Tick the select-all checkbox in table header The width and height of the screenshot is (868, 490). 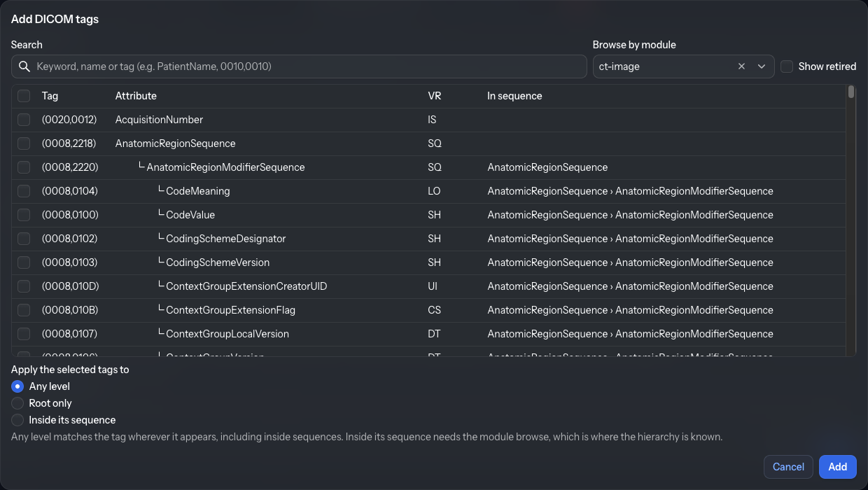point(24,96)
